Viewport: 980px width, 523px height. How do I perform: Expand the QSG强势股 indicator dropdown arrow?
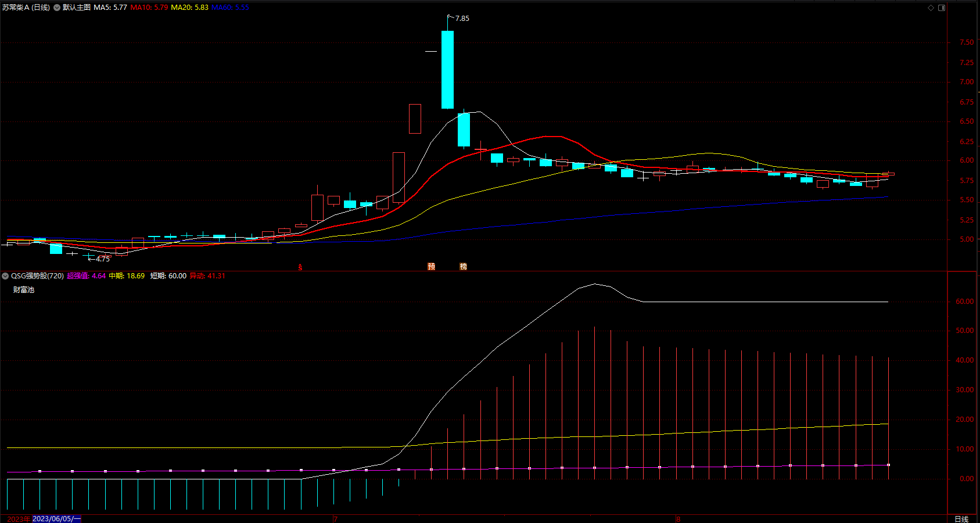(5, 276)
